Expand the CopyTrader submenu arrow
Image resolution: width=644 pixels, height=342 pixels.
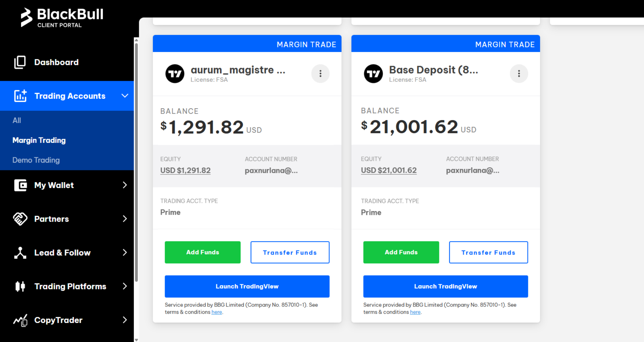click(125, 320)
